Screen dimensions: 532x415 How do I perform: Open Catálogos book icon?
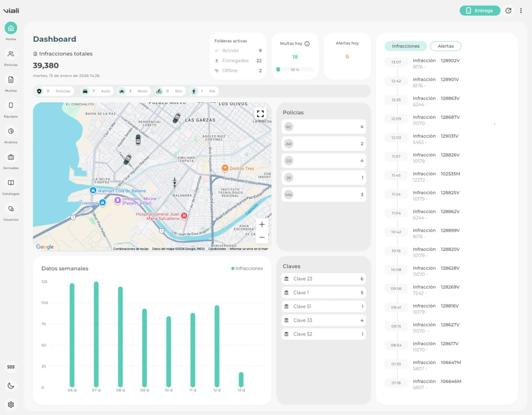click(x=11, y=183)
